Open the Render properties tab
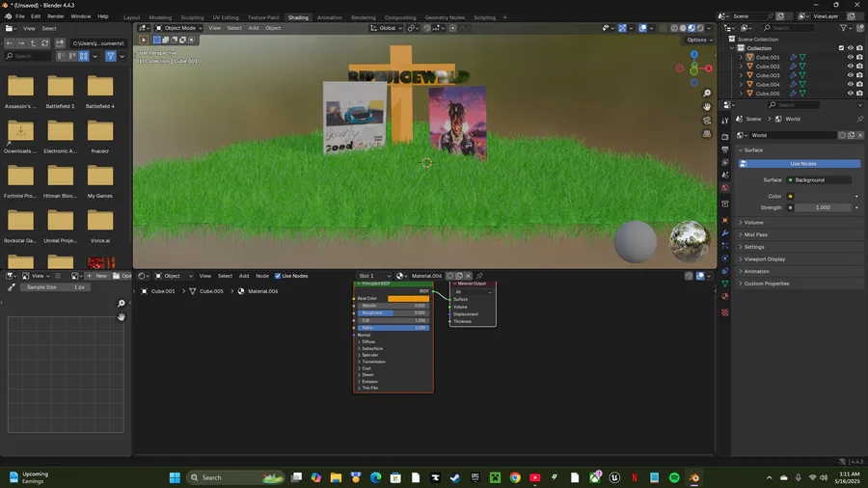 (725, 136)
